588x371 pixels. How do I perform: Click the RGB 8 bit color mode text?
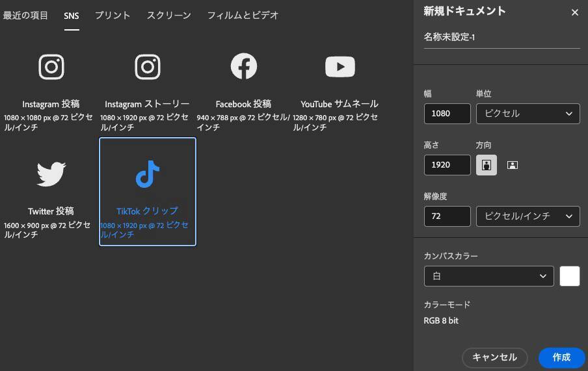441,321
